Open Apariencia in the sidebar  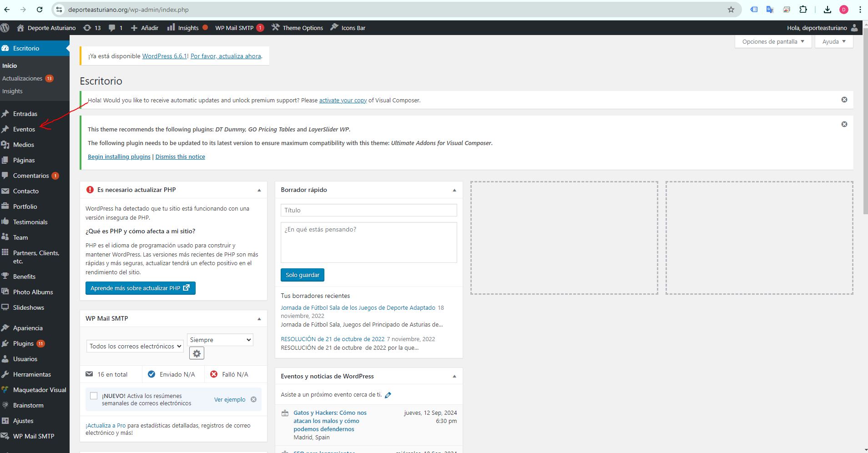[x=28, y=328]
